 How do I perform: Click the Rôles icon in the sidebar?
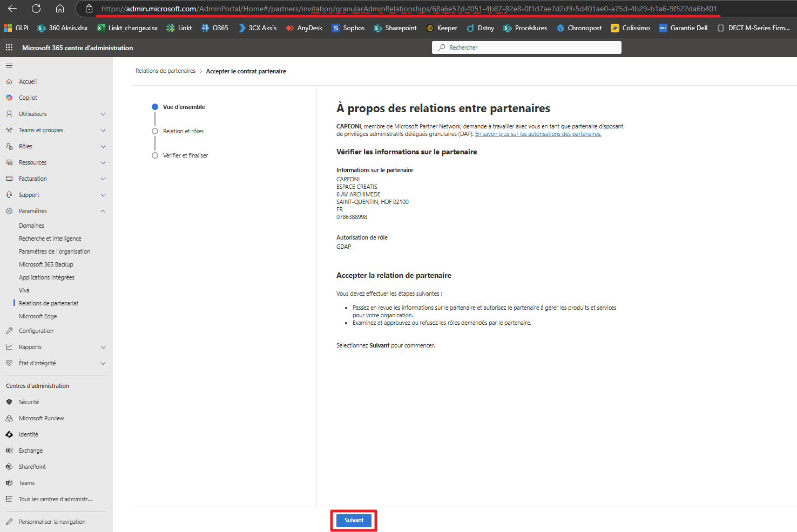(9, 146)
